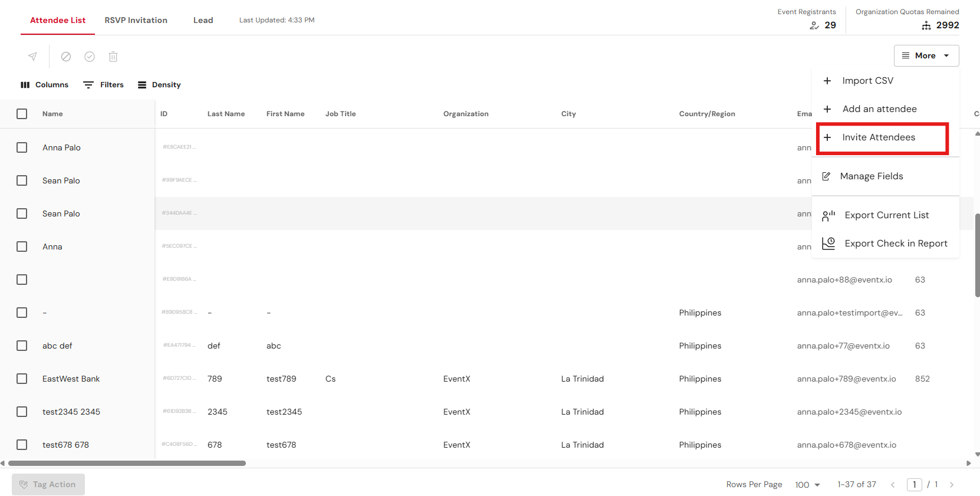
Task: Click the page number input field
Action: point(914,485)
